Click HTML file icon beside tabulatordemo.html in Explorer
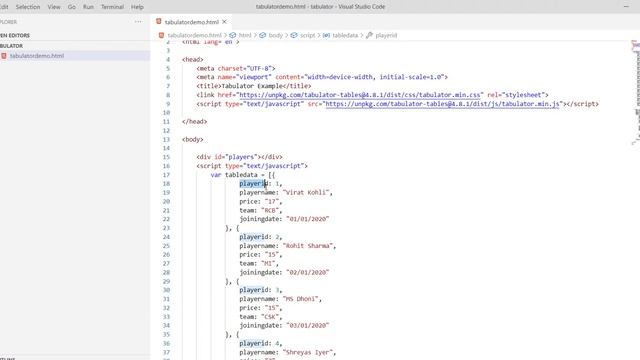 click(x=4, y=56)
